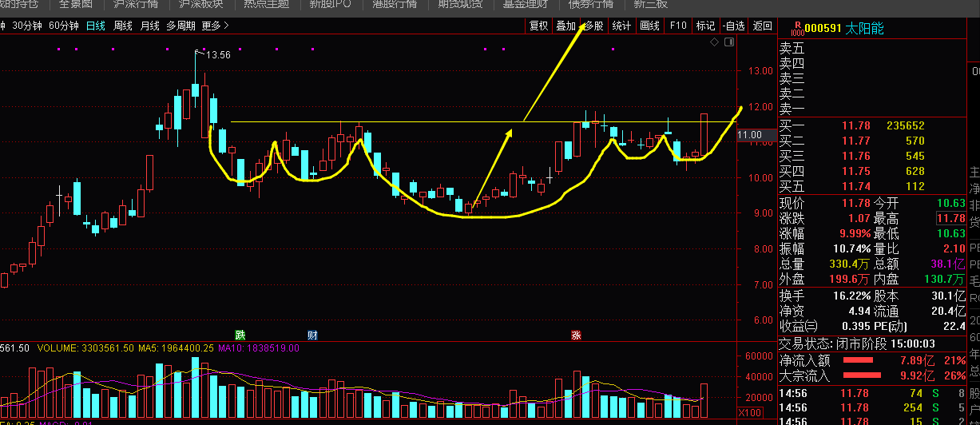
Task: Open the 画线 drawing tools
Action: (x=649, y=26)
